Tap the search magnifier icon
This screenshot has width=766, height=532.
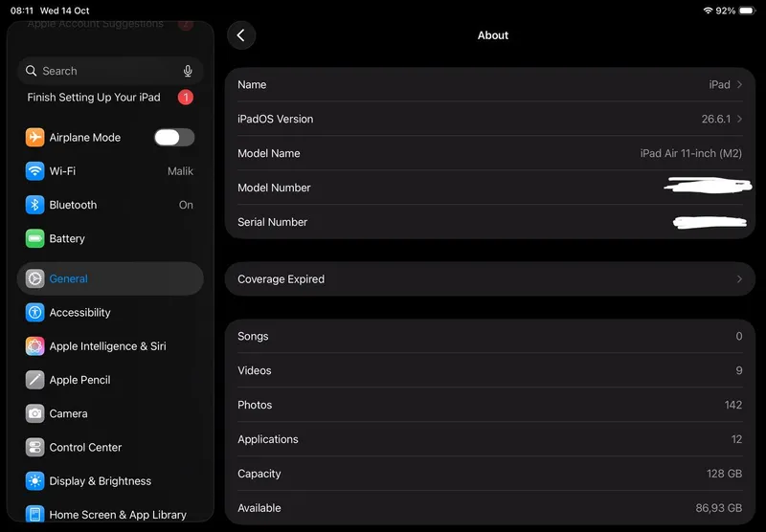pos(32,71)
